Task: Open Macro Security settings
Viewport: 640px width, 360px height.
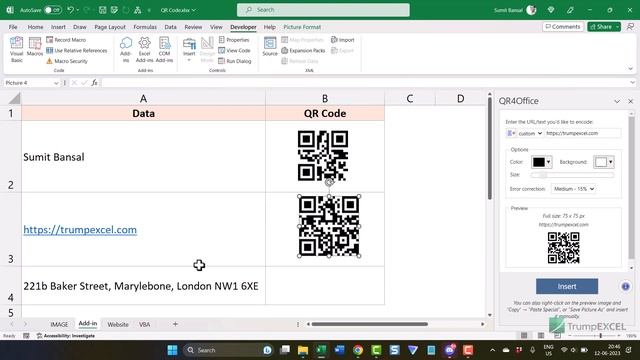Action: [67, 61]
